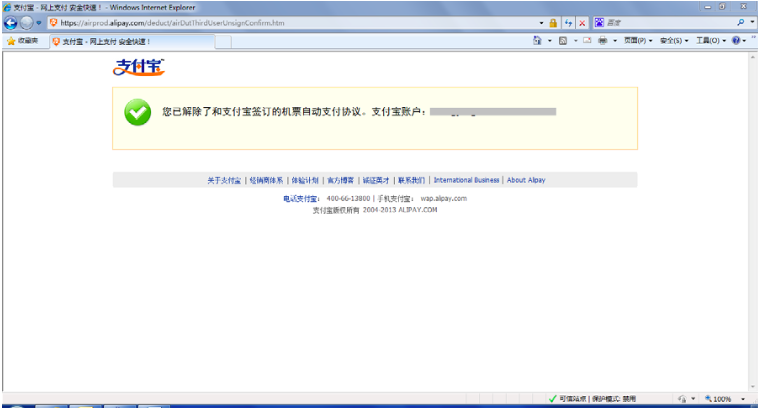Show more command bar items chevron

(x=754, y=38)
